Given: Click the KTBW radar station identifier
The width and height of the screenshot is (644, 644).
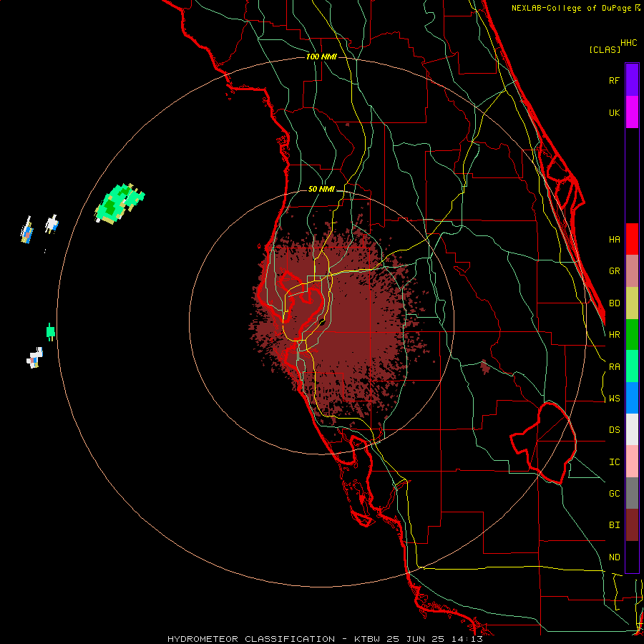Looking at the screenshot, I should click(x=368, y=639).
